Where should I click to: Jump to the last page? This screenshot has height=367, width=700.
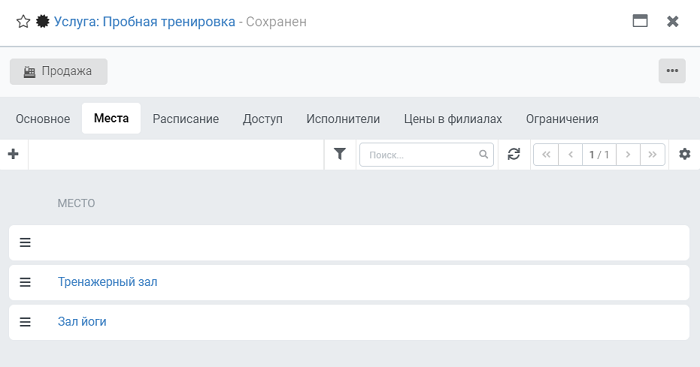pos(652,154)
